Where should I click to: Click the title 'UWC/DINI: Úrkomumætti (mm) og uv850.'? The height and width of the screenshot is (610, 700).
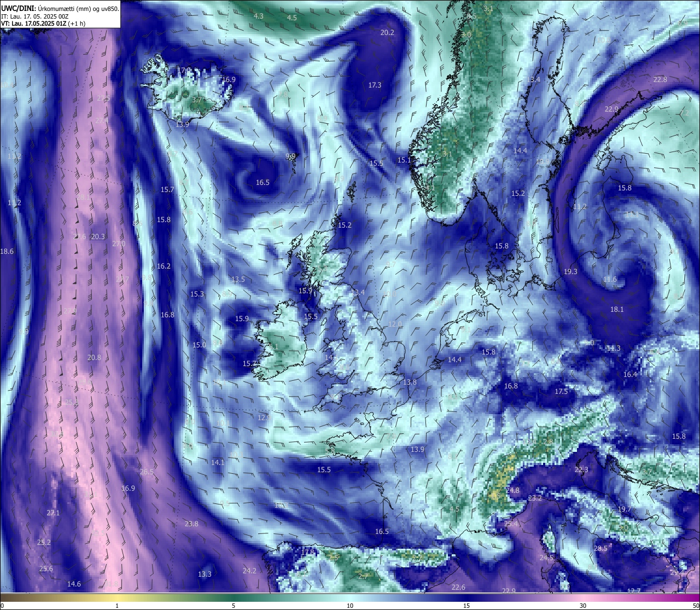point(60,9)
